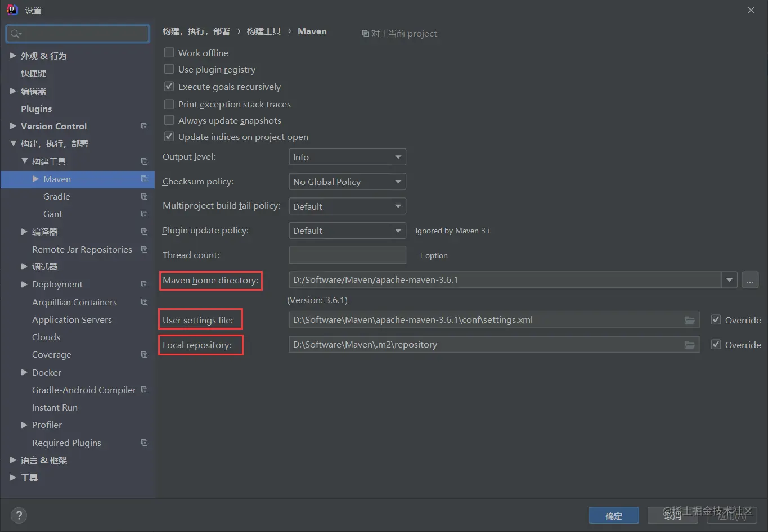The width and height of the screenshot is (768, 532).
Task: Open Maven home directory dropdown arrow
Action: coord(730,279)
